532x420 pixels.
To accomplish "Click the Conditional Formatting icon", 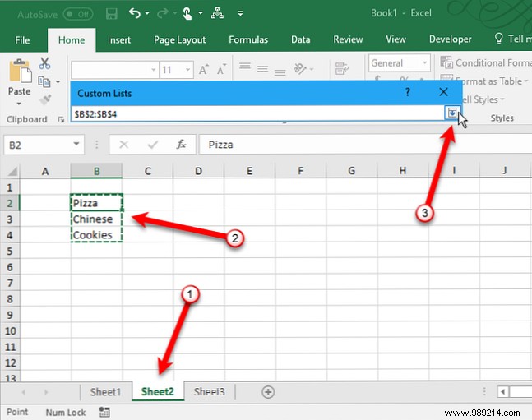I will 446,62.
